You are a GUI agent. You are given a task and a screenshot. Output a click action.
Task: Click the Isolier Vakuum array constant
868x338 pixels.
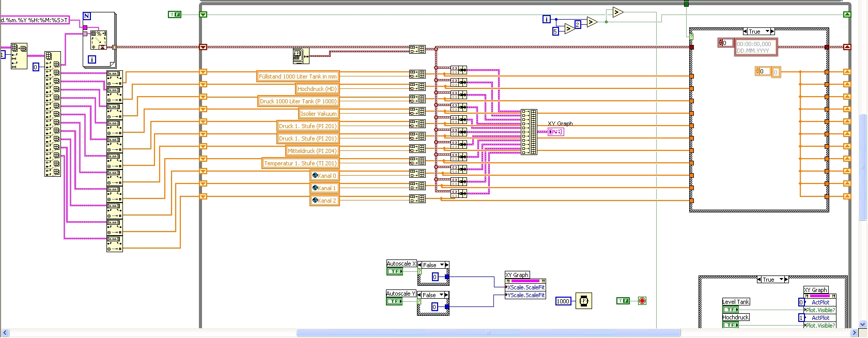coord(318,114)
